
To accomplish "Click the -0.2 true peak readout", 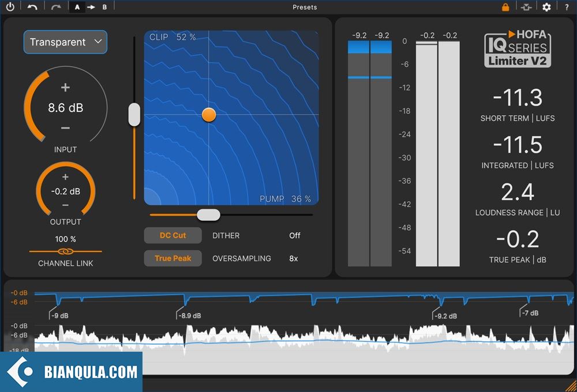I will 518,239.
